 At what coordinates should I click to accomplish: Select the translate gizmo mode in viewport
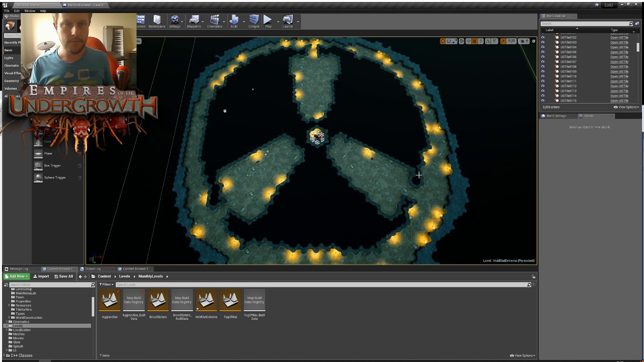[x=443, y=41]
